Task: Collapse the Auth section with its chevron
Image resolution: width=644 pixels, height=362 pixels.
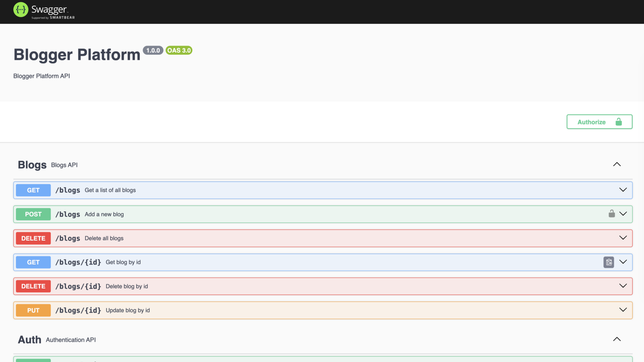Action: (x=617, y=339)
